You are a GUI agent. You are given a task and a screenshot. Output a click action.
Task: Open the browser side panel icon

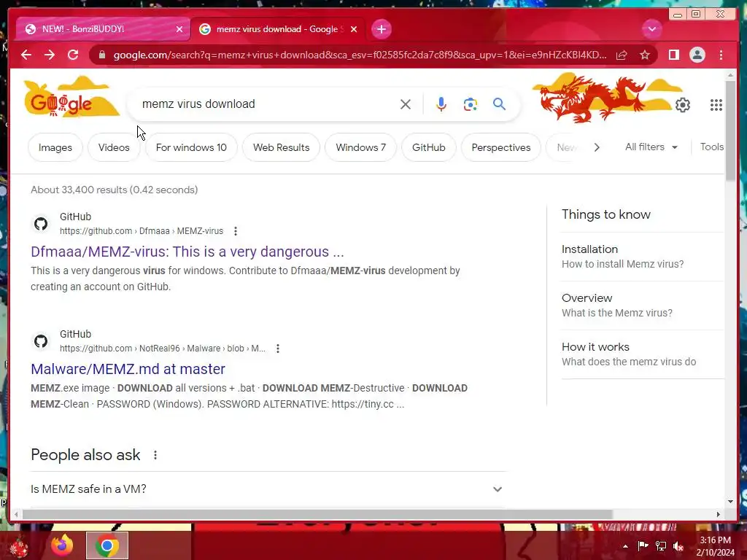673,55
